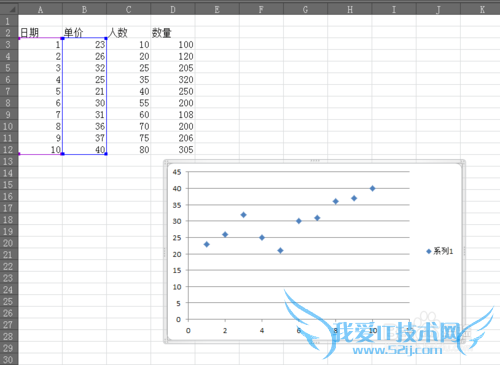Select column E header
Image resolution: width=500 pixels, height=365 pixels.
pyautogui.click(x=217, y=9)
